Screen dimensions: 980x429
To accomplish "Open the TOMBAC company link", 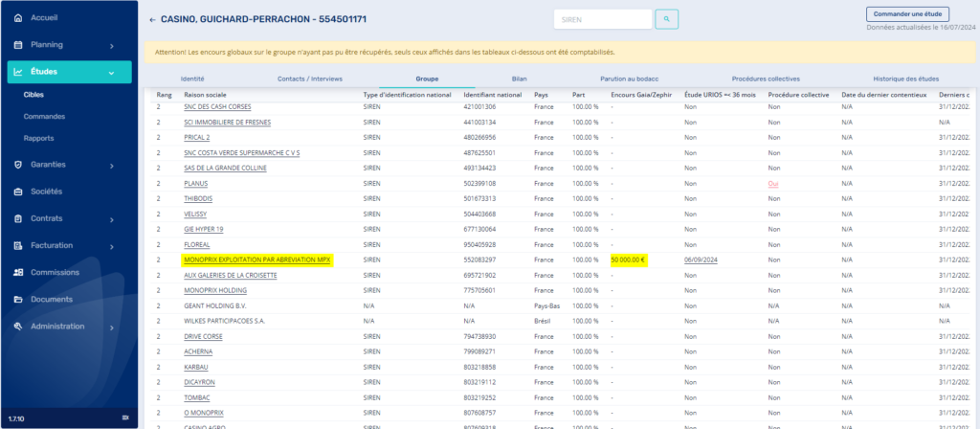I will tap(197, 397).
